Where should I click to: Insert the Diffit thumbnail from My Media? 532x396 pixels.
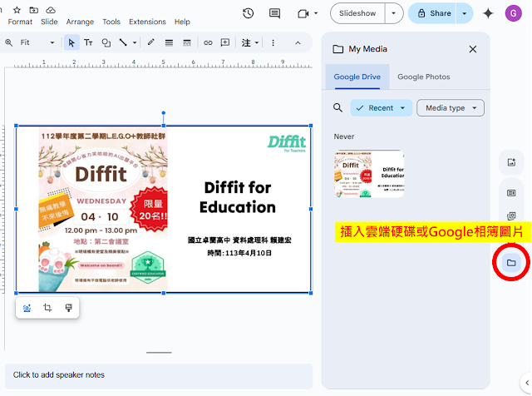click(369, 174)
